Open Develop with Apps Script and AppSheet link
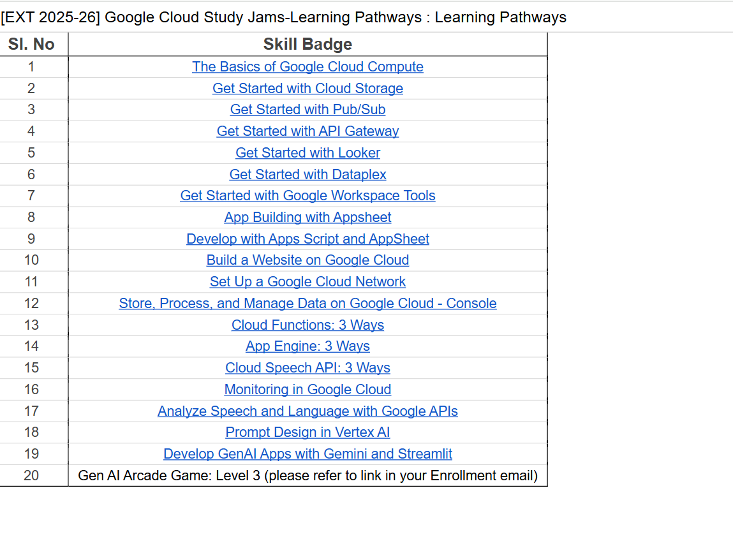The image size is (733, 560). [x=308, y=239]
